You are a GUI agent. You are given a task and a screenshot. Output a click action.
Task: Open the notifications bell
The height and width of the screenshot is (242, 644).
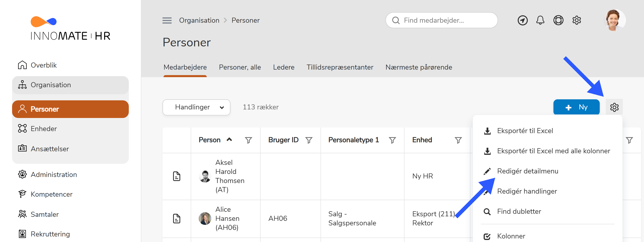pos(540,20)
